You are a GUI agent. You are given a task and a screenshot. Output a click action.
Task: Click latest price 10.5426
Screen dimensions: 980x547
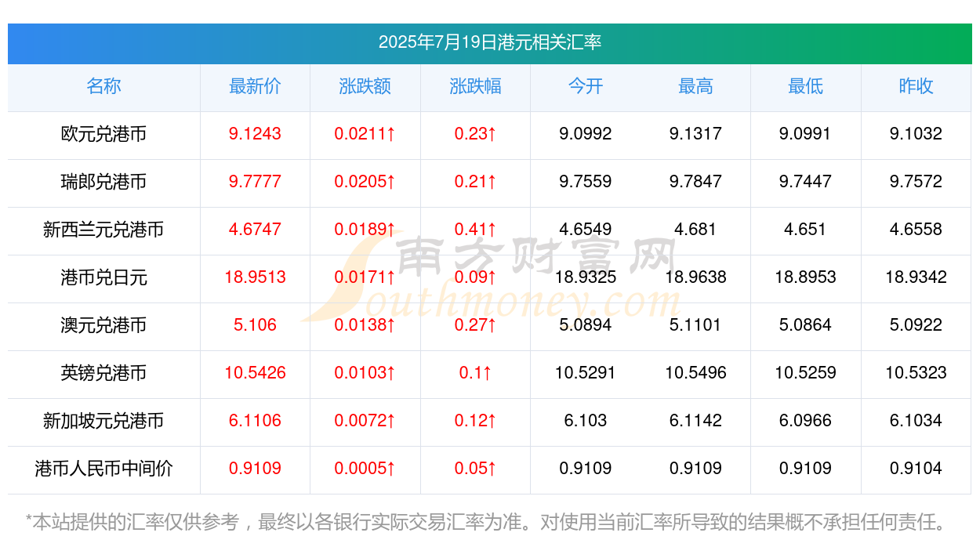click(255, 373)
